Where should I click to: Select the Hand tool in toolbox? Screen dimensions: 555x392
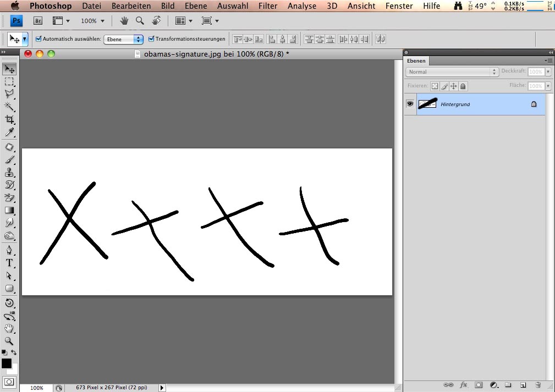(9, 329)
